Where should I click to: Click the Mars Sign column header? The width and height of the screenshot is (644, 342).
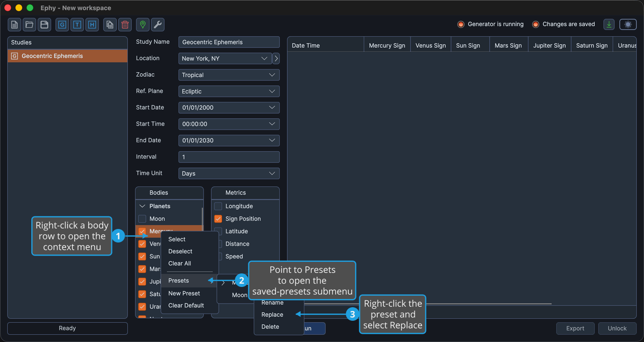pos(509,45)
